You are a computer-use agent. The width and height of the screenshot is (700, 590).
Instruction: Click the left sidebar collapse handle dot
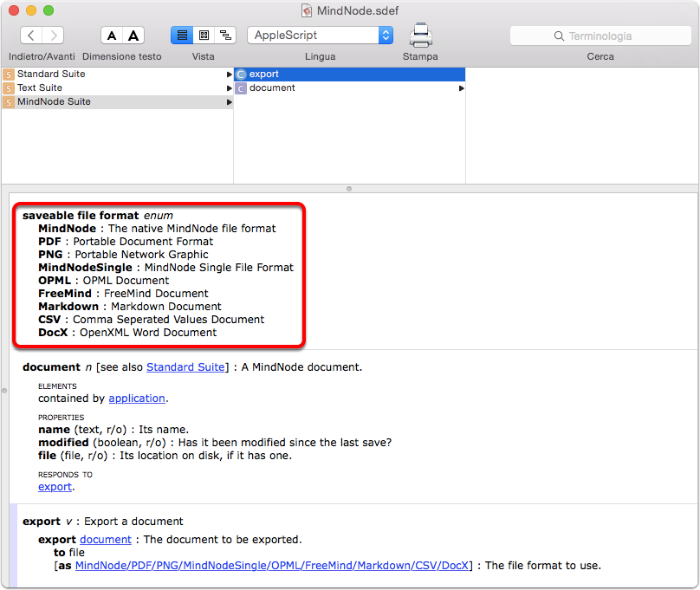coord(4,391)
